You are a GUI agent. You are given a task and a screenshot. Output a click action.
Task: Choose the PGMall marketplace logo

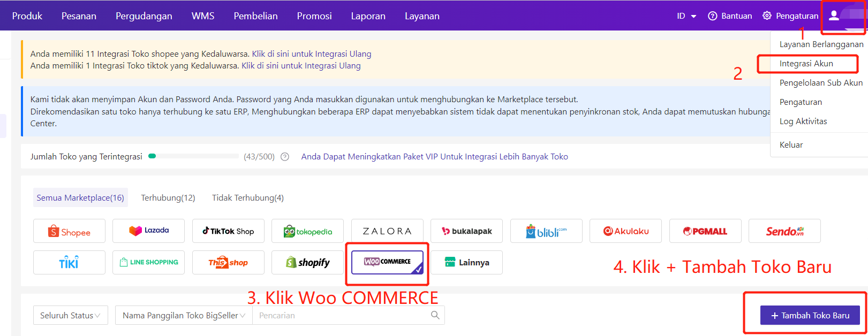705,231
